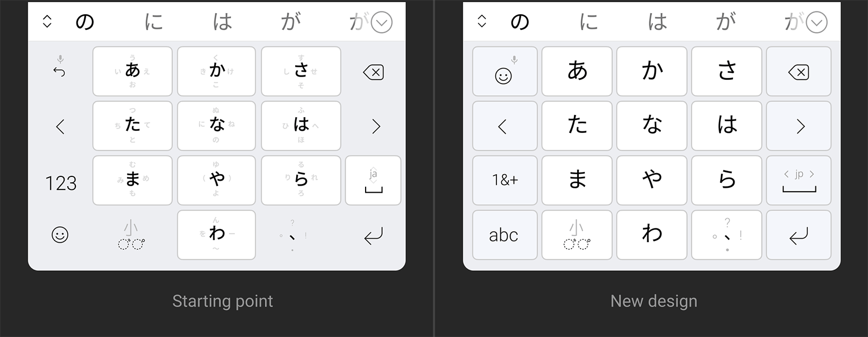This screenshot has width=868, height=337.
Task: Select suggestion は in New design bar
Action: (658, 22)
